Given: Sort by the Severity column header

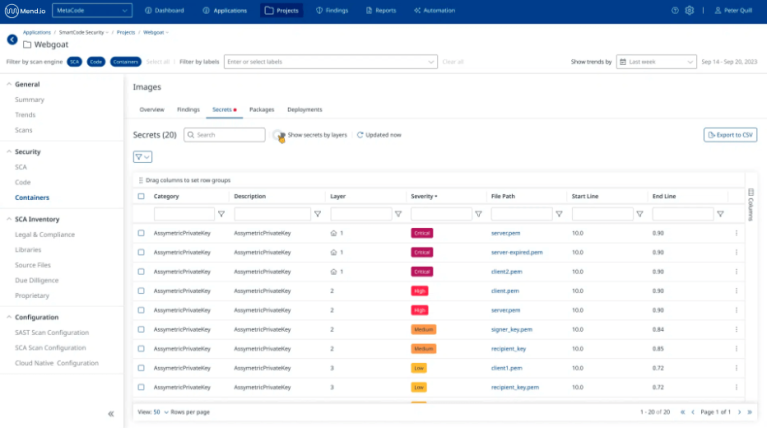Looking at the screenshot, I should tap(424, 196).
